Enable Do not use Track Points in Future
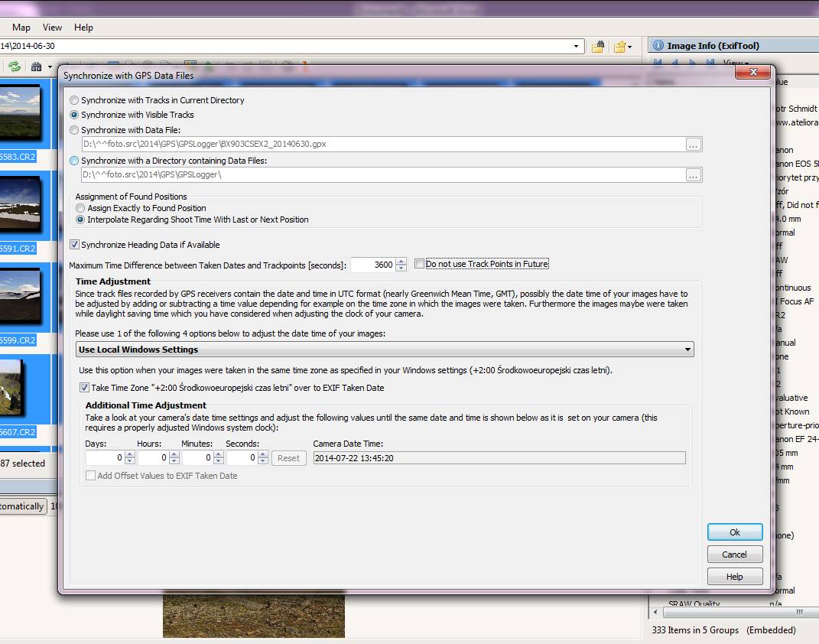This screenshot has height=644, width=819. (x=419, y=264)
